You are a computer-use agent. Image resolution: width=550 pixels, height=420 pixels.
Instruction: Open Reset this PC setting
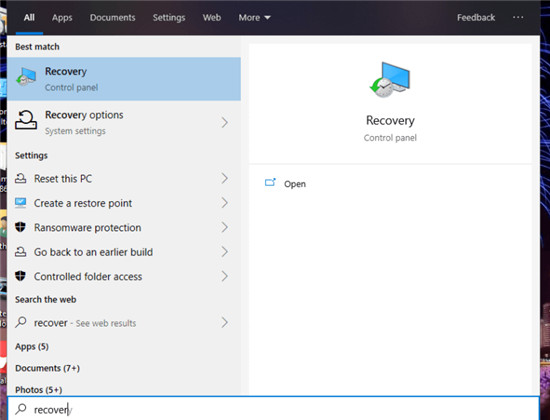coord(124,179)
